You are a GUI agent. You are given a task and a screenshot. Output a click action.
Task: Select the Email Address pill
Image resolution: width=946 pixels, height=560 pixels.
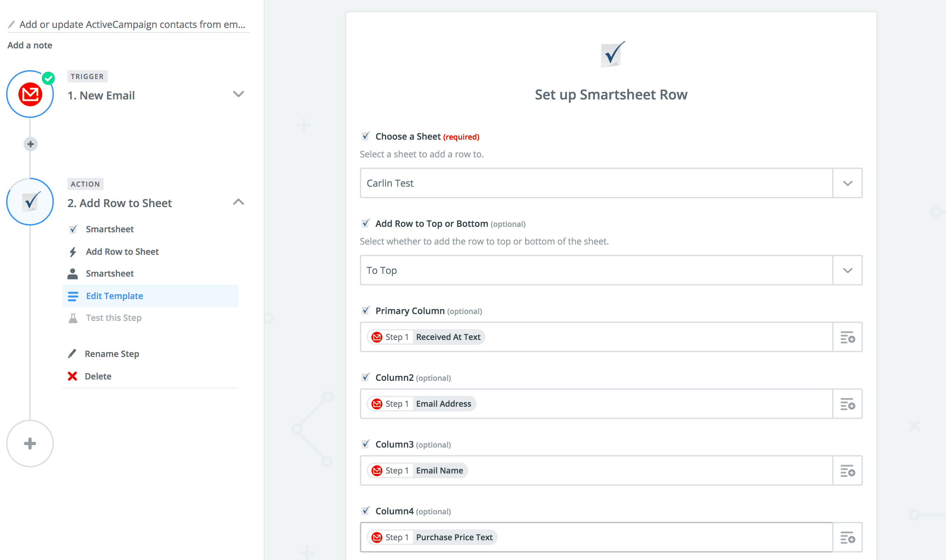click(x=421, y=404)
